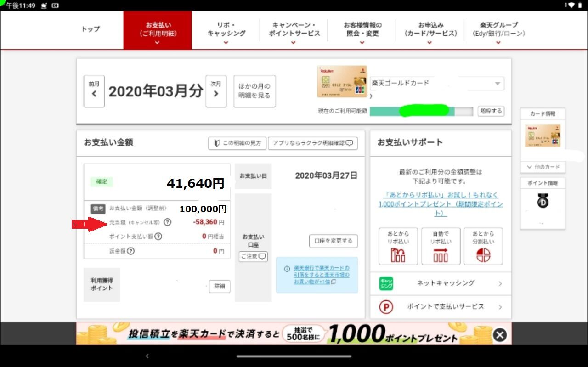The height and width of the screenshot is (367, 588).
Task: Click help icon next to 充当額
Action: (x=167, y=222)
